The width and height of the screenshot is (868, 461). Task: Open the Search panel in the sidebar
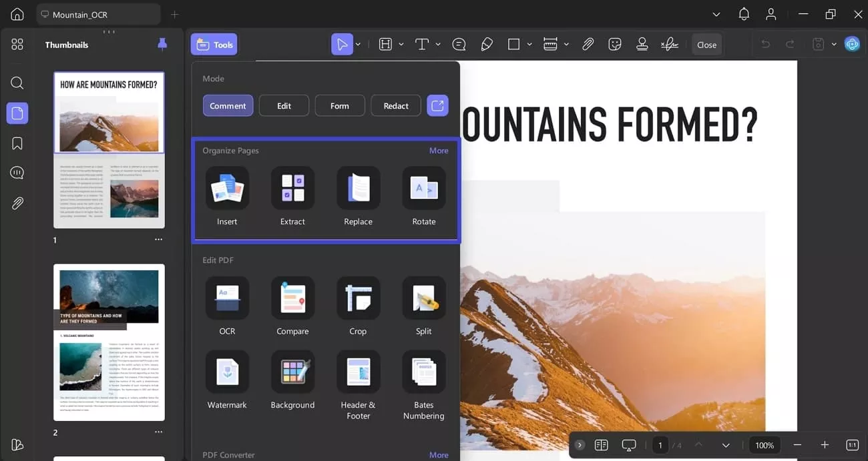pos(17,83)
